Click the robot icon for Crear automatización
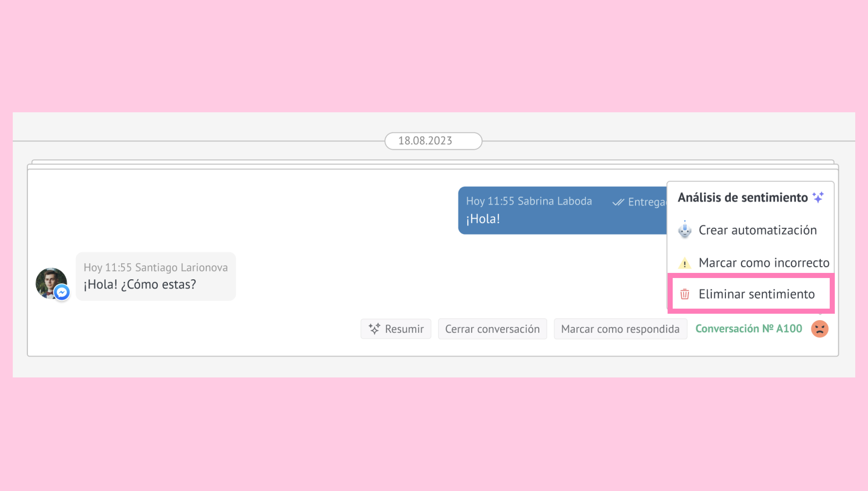868x491 pixels. point(685,230)
